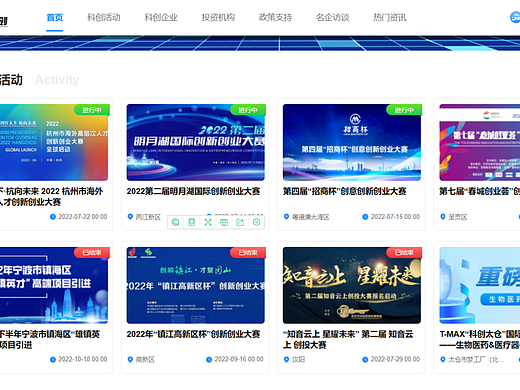This screenshot has height=390, width=520.
Task: Open the 名企访谈 tab
Action: click(x=333, y=17)
